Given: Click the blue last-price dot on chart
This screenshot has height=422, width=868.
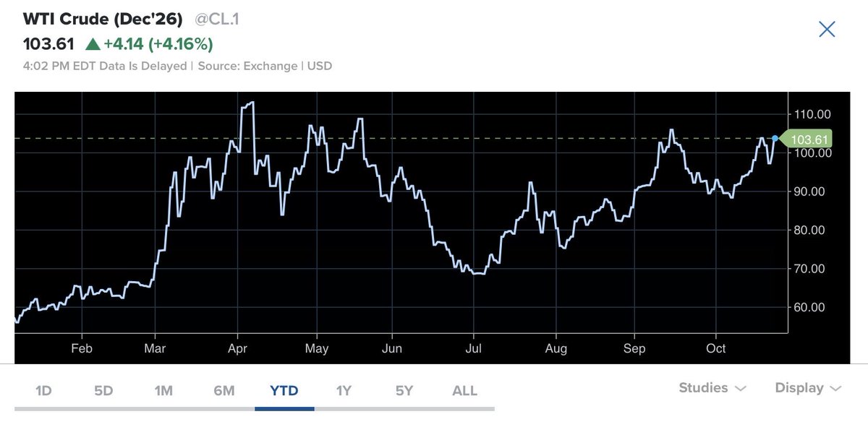Looking at the screenshot, I should pos(775,138).
